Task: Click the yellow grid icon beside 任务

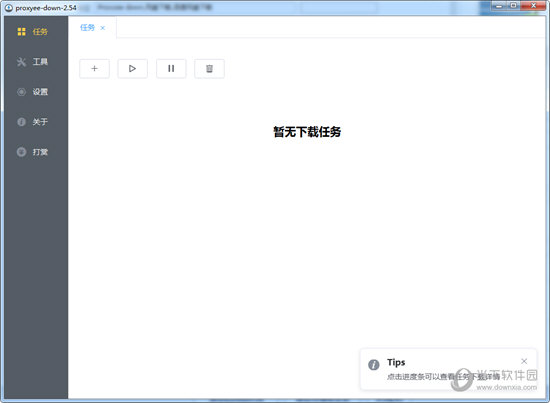Action: [x=21, y=32]
